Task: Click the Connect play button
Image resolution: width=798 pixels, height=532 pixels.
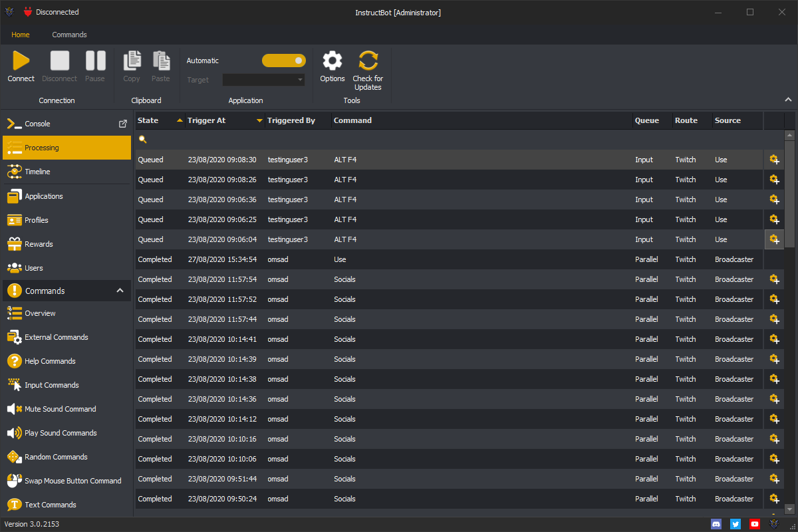Action: pyautogui.click(x=21, y=67)
